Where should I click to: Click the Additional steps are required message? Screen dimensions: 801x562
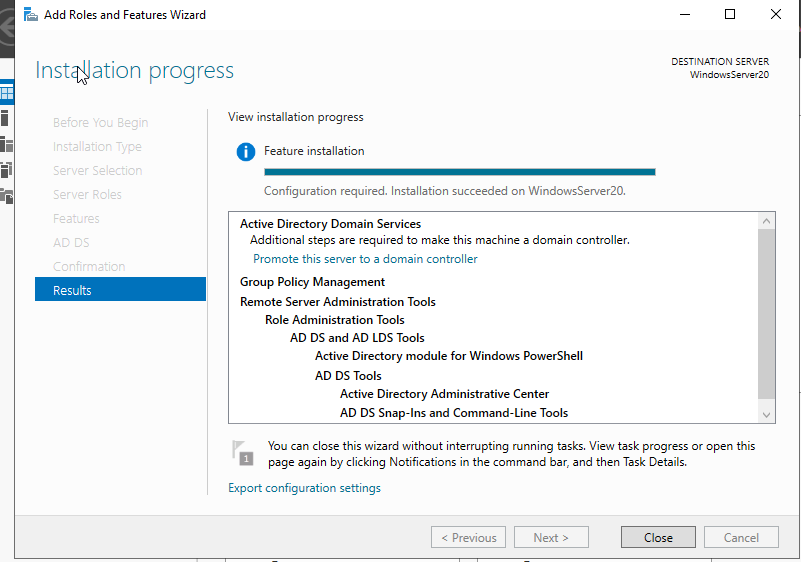[439, 240]
